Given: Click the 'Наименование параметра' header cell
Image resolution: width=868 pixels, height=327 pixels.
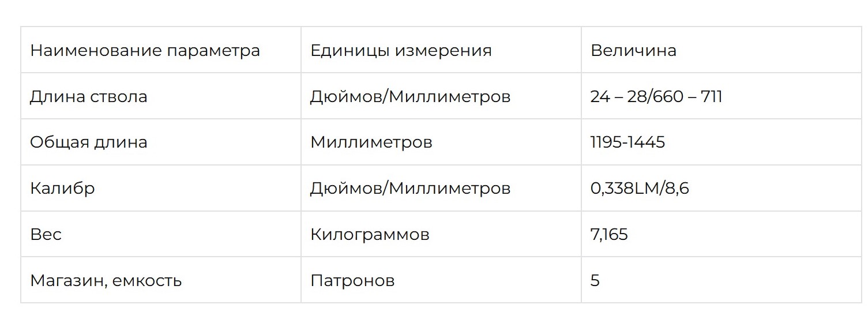Looking at the screenshot, I should pos(161,50).
